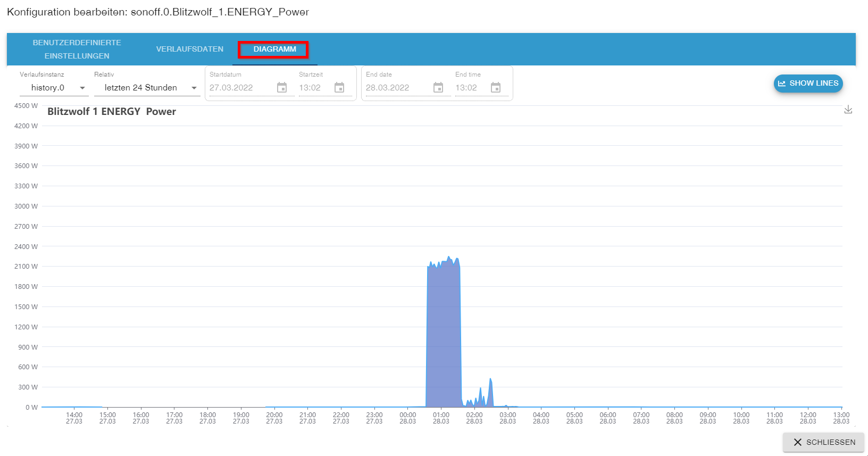Click the 20:00 27.03 x-axis label
This screenshot has height=456, width=868.
pyautogui.click(x=274, y=418)
